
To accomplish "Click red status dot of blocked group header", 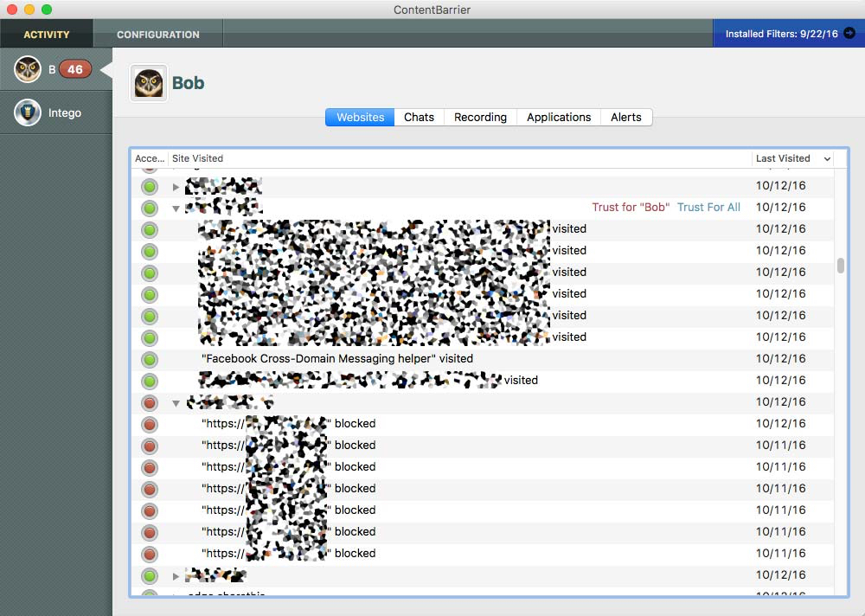I will point(150,403).
